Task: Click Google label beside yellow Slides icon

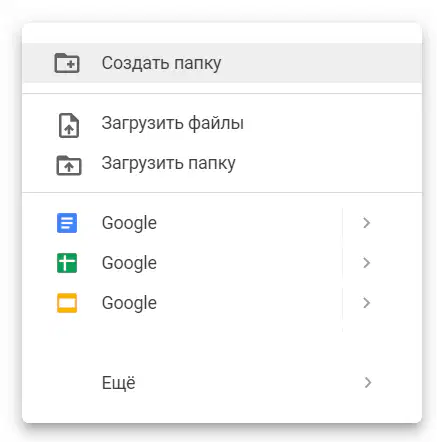Action: click(129, 303)
